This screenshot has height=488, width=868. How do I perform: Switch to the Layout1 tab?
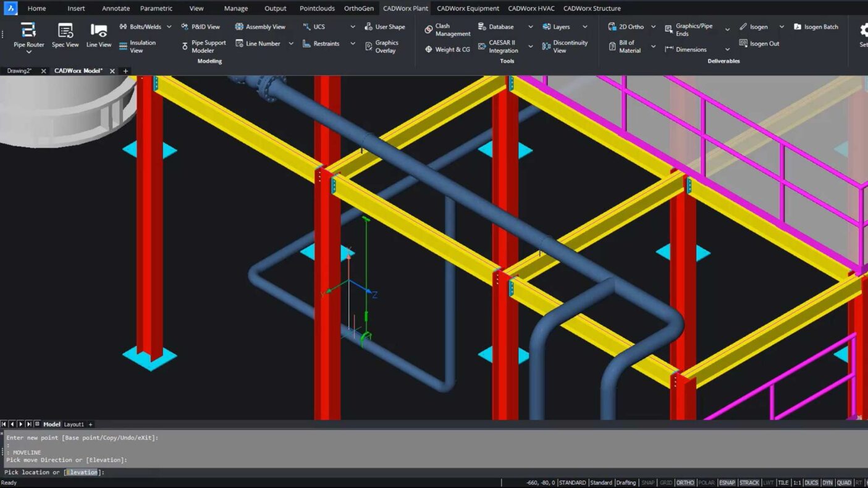tap(74, 424)
